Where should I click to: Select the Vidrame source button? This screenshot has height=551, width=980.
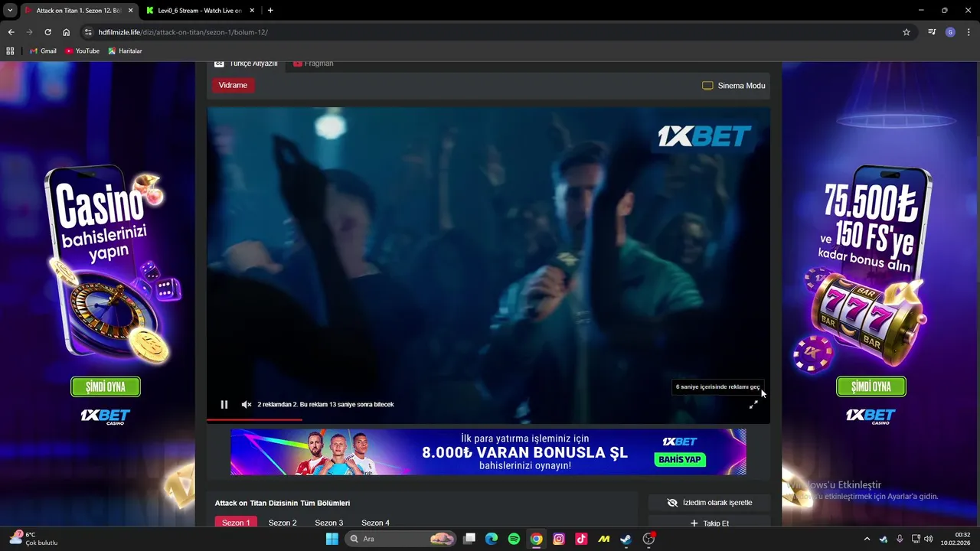233,85
